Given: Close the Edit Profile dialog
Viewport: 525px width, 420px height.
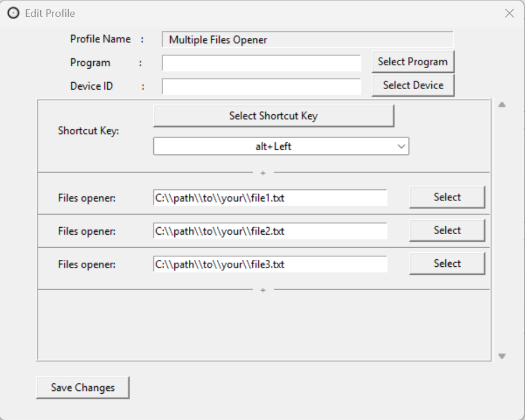Looking at the screenshot, I should 509,13.
